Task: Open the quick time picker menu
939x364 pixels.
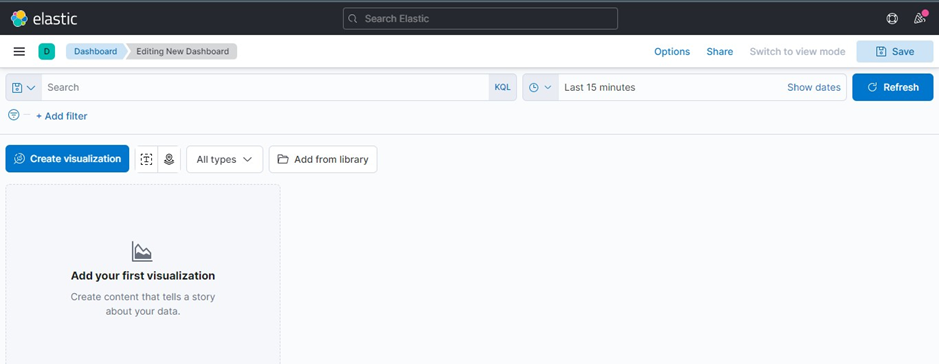Action: pos(541,87)
